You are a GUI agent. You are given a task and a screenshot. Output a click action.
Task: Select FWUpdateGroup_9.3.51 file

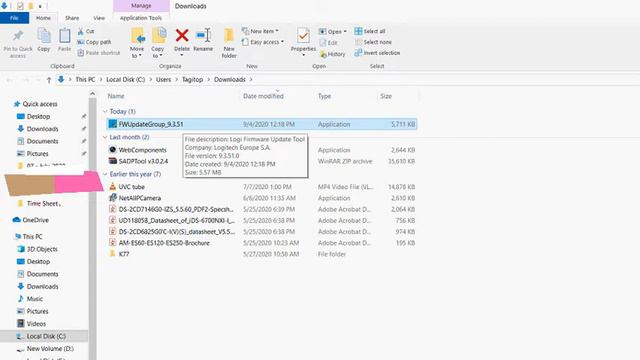pos(262,124)
